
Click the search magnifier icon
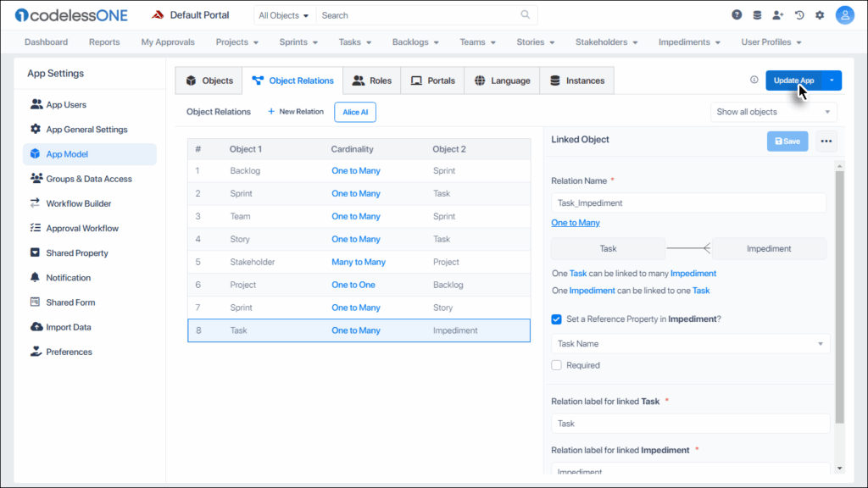tap(526, 15)
